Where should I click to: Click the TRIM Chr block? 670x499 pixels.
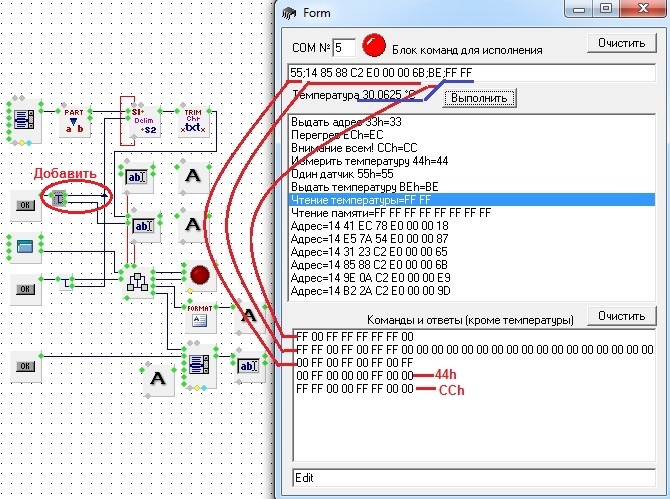click(x=194, y=119)
